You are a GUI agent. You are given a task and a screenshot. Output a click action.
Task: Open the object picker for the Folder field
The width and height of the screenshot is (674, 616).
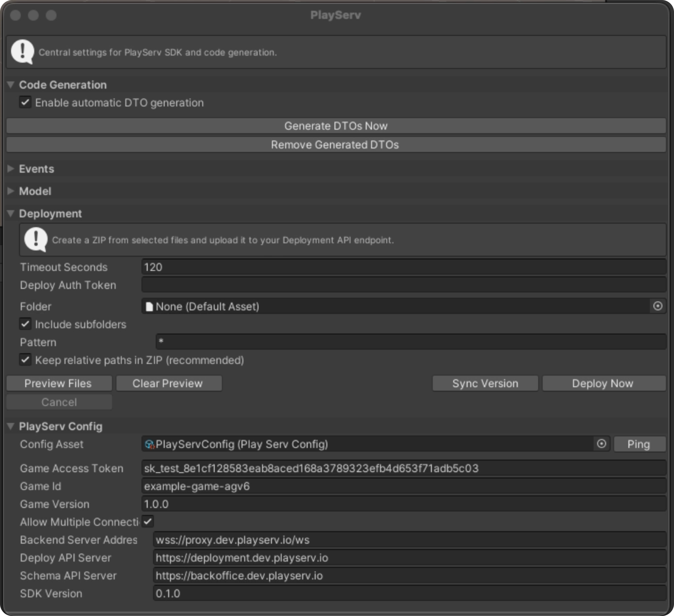pyautogui.click(x=658, y=306)
